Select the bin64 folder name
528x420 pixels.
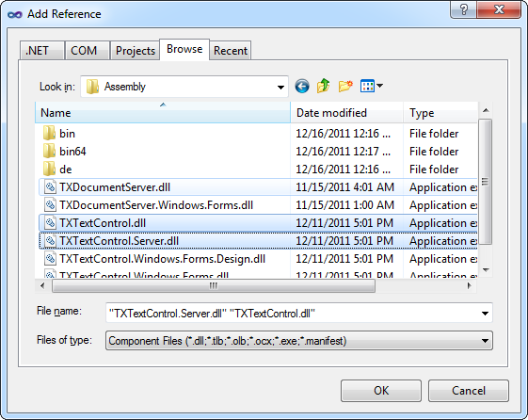click(x=72, y=152)
